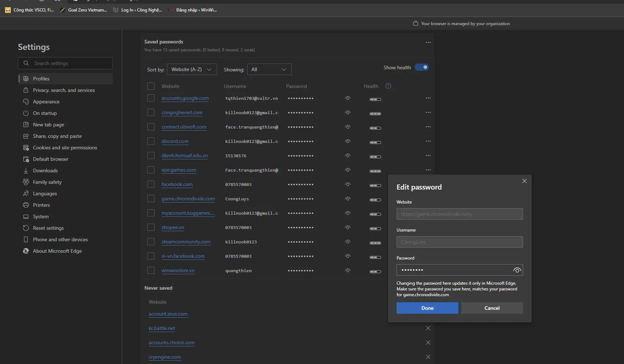Click the health indicator for accounts.google.com
The height and width of the screenshot is (364, 624).
click(375, 99)
